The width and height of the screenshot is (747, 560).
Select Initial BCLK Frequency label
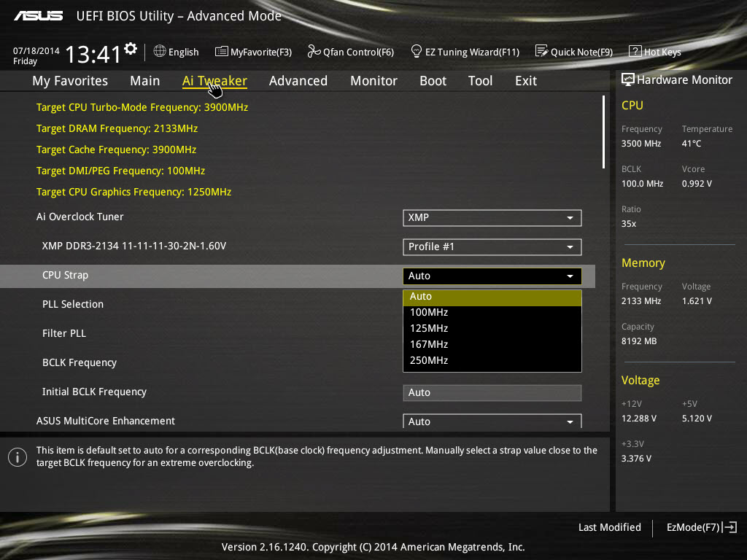click(94, 392)
